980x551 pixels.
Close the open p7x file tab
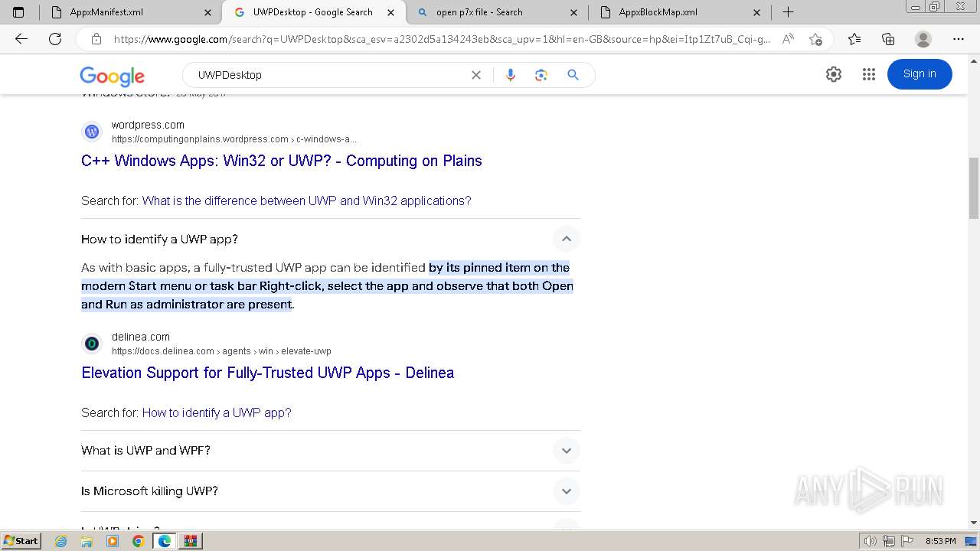point(573,12)
